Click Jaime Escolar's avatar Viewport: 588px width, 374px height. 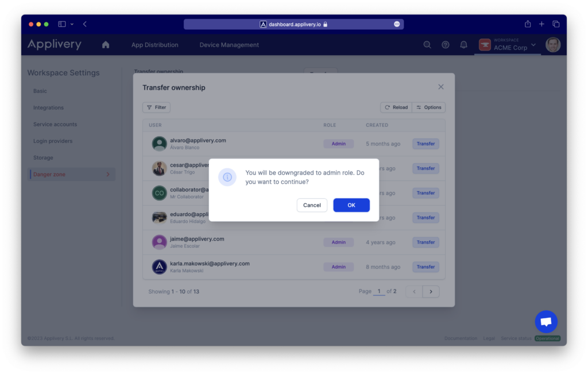(x=160, y=242)
